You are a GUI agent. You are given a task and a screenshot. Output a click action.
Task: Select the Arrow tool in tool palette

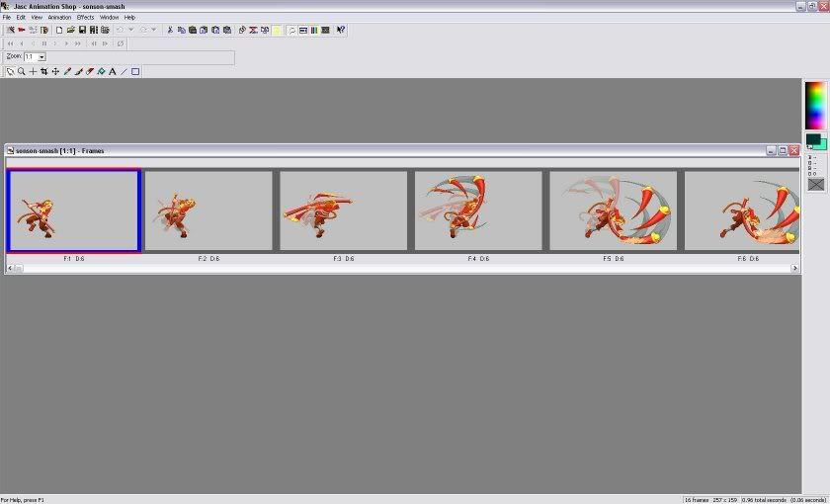[x=10, y=71]
